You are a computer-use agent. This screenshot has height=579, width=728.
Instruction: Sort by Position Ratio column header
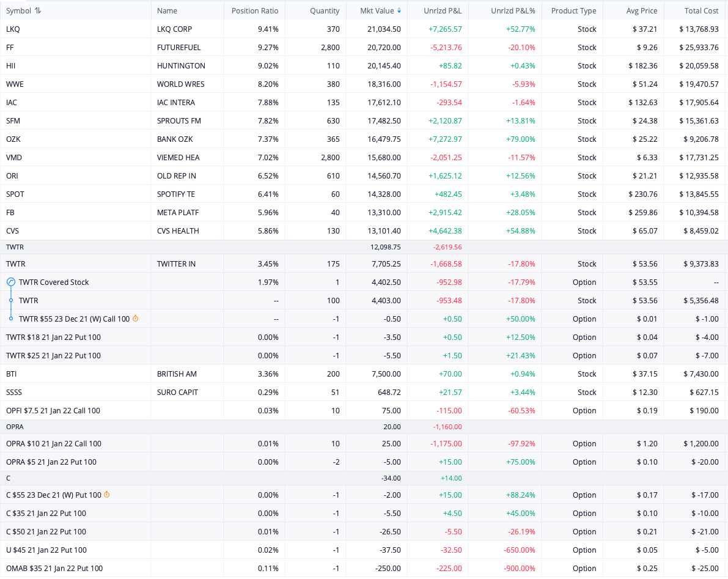255,10
